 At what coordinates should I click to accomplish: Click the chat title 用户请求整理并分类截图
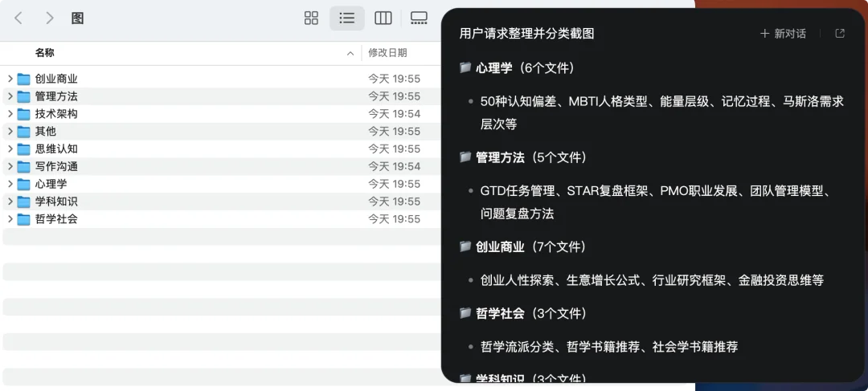click(x=526, y=34)
